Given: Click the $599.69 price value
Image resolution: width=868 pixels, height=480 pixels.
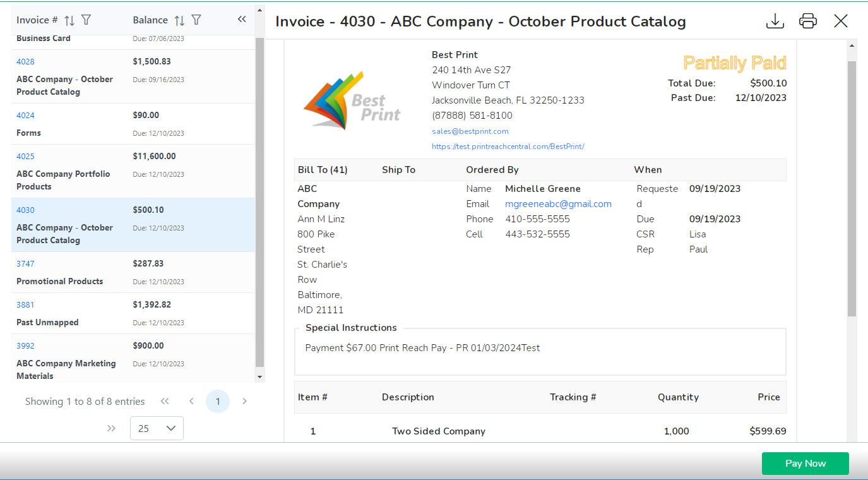Looking at the screenshot, I should tap(768, 431).
